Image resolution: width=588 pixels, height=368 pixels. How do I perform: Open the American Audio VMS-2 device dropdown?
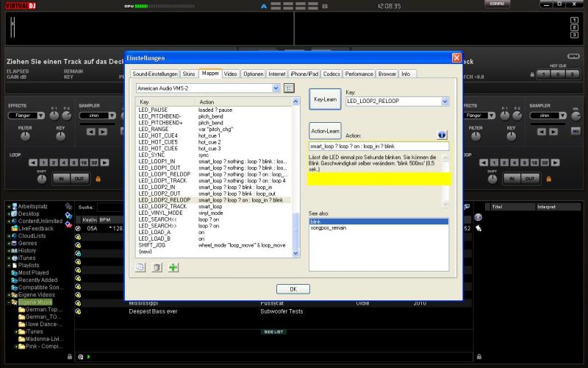(x=208, y=88)
